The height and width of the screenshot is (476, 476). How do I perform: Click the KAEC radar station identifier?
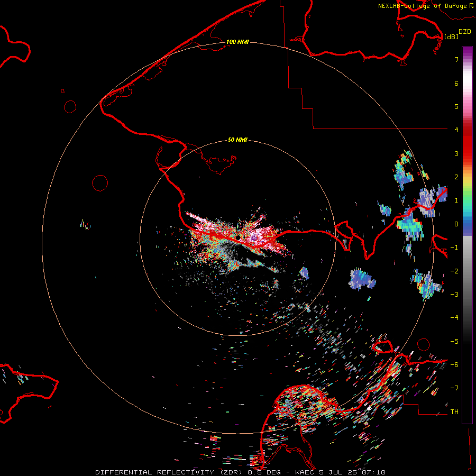click(x=305, y=472)
